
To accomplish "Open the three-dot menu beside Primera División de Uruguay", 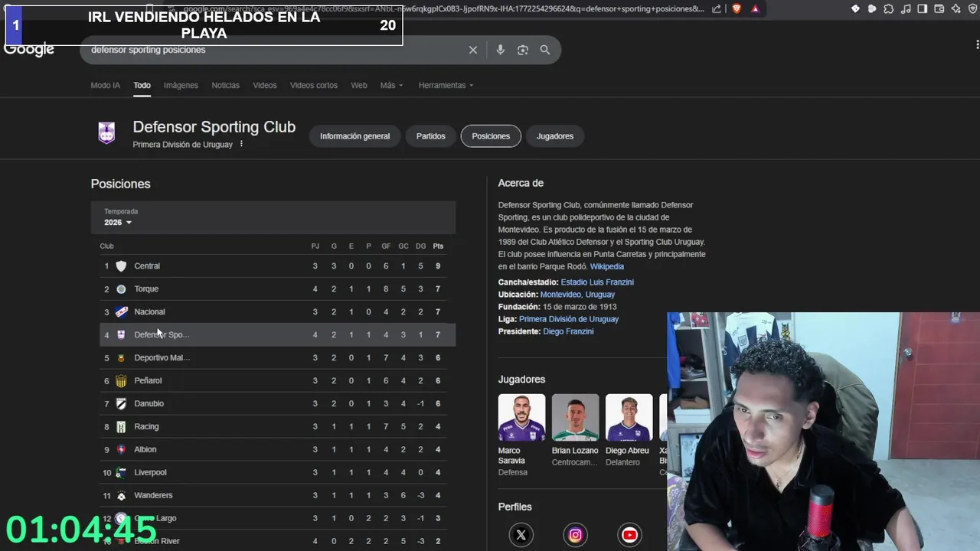I will pyautogui.click(x=241, y=144).
